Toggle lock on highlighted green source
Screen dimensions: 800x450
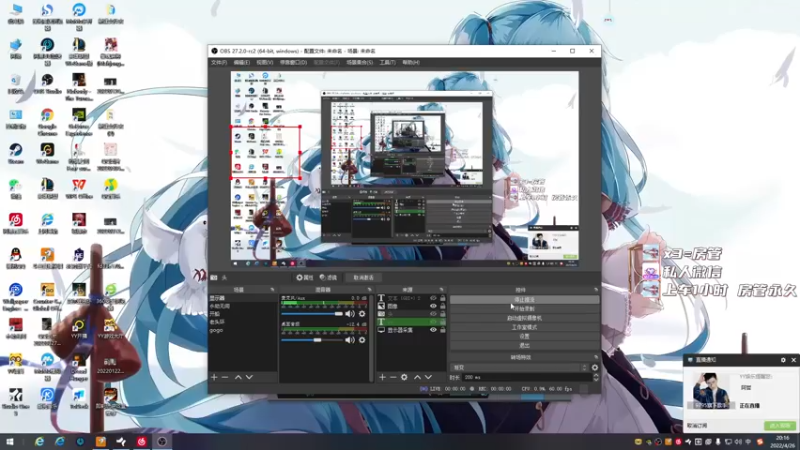coord(442,322)
